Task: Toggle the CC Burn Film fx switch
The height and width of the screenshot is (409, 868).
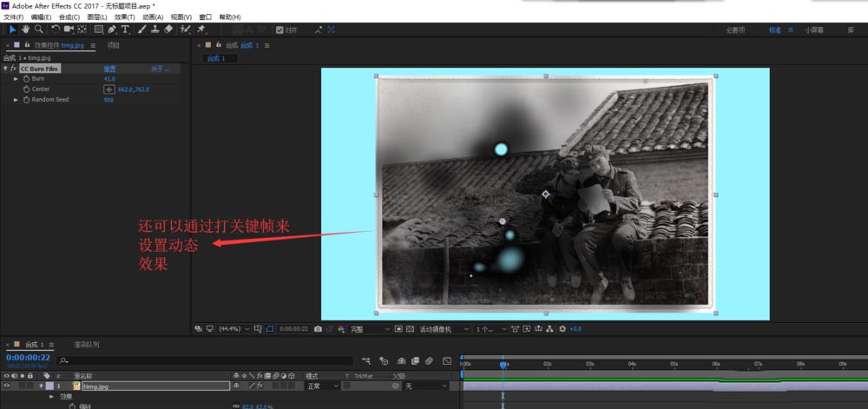Action: [13, 69]
